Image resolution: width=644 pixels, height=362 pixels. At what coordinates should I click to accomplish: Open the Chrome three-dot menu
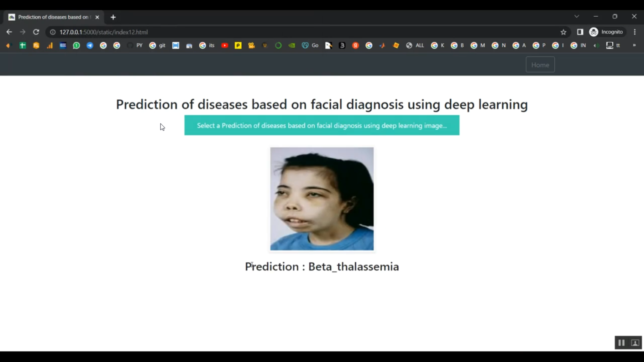click(635, 32)
